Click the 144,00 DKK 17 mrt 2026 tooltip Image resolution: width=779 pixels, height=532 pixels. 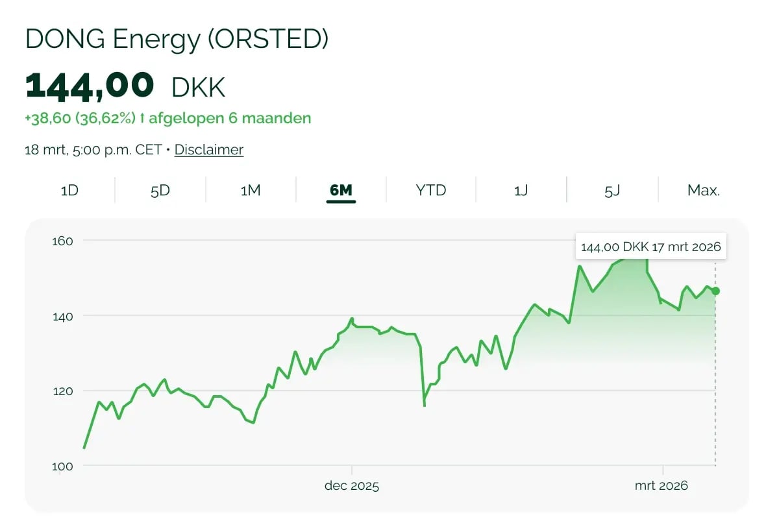click(x=650, y=247)
